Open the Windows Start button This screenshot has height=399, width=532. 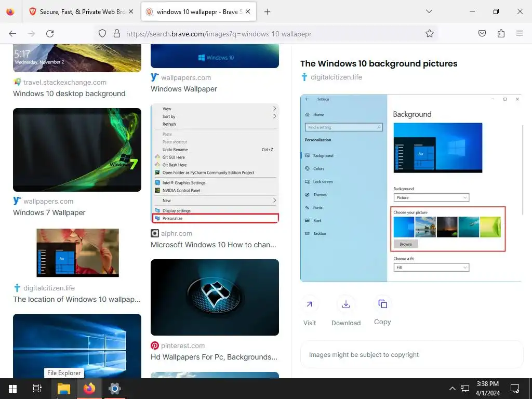[x=12, y=389]
